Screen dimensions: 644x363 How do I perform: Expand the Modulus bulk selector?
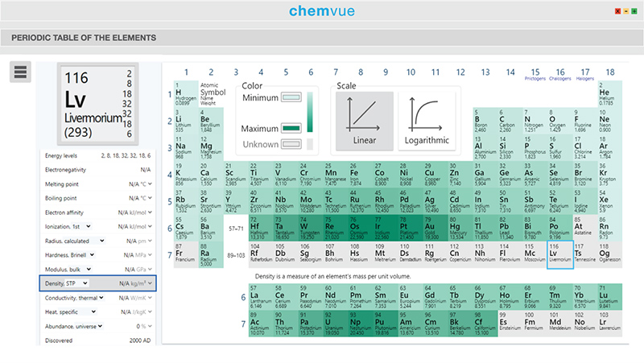click(x=89, y=269)
